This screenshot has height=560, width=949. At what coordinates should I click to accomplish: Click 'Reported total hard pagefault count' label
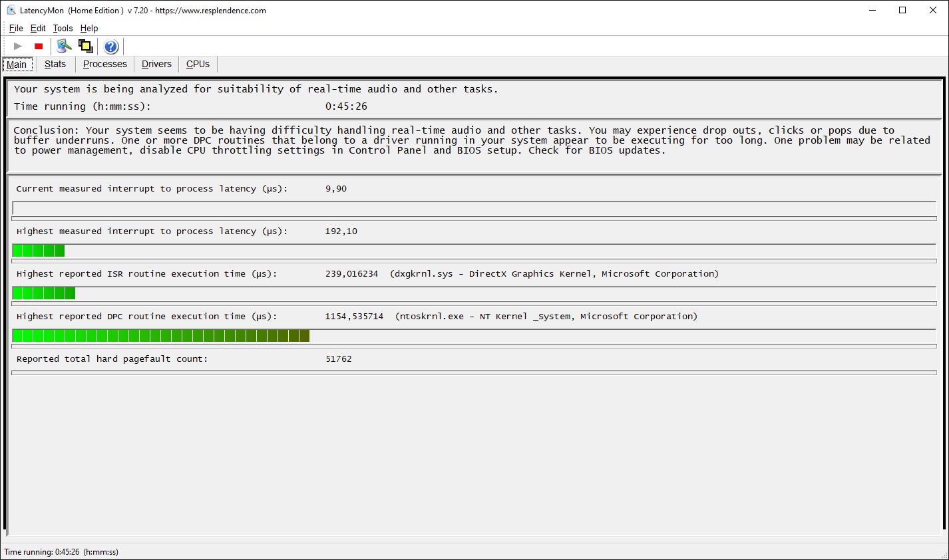(112, 359)
